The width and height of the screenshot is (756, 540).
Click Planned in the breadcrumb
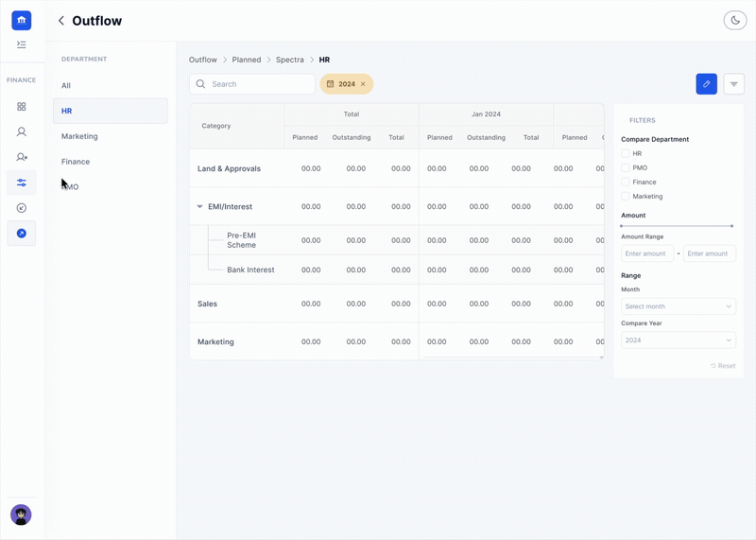pyautogui.click(x=247, y=60)
